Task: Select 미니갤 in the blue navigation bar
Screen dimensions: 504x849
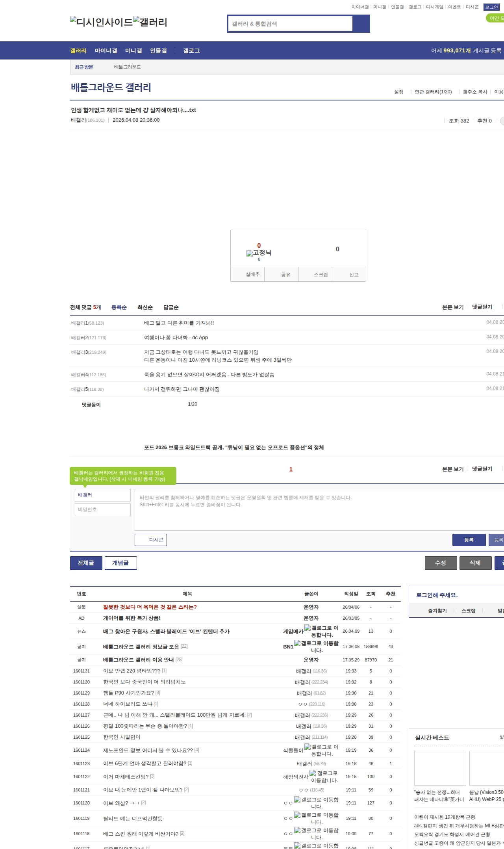Action: pos(133,50)
